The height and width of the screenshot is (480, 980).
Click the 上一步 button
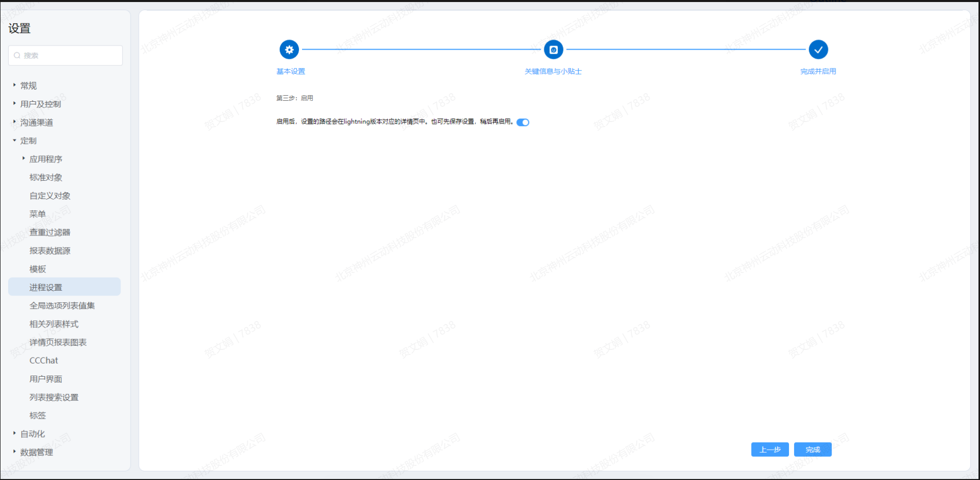(770, 450)
